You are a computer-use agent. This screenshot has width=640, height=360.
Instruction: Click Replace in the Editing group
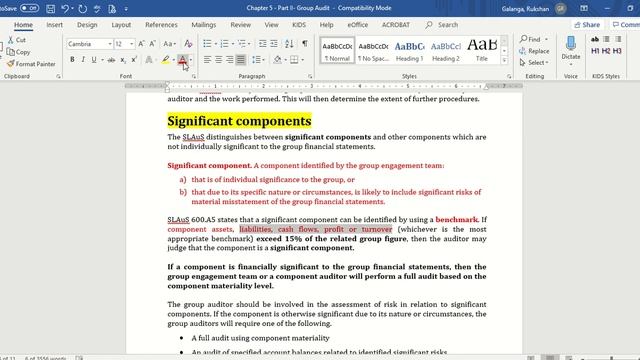534,51
